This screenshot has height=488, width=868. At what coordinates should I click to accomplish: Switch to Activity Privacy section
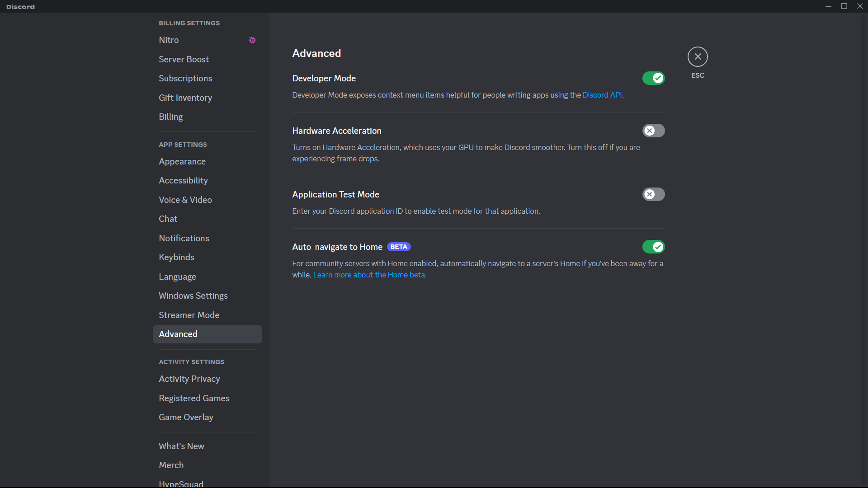189,379
